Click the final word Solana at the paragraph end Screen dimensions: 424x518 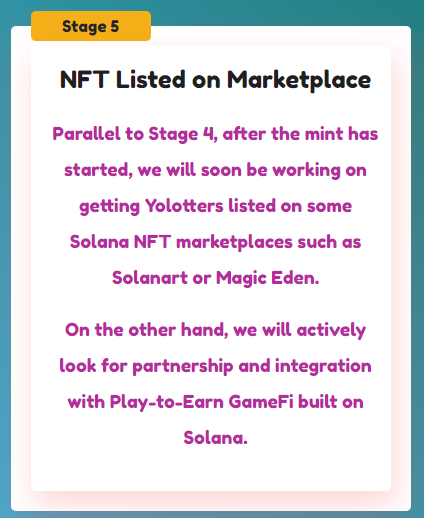pyautogui.click(x=215, y=438)
